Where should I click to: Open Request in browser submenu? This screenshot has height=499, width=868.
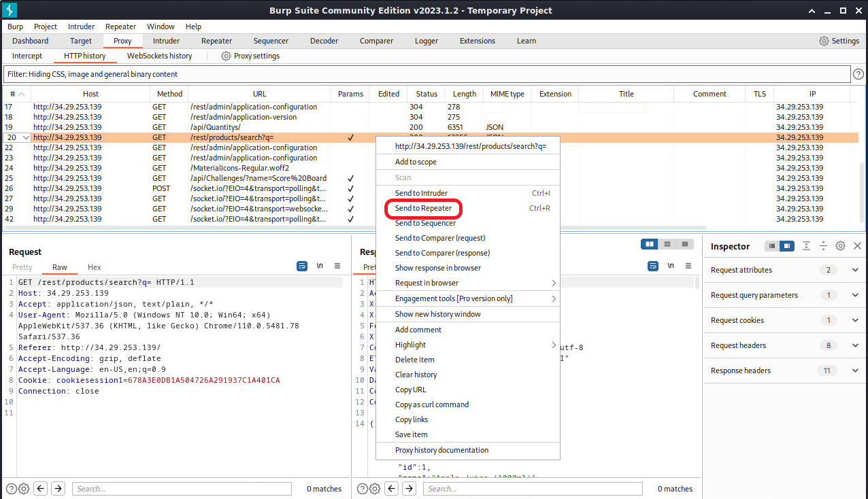coord(468,283)
